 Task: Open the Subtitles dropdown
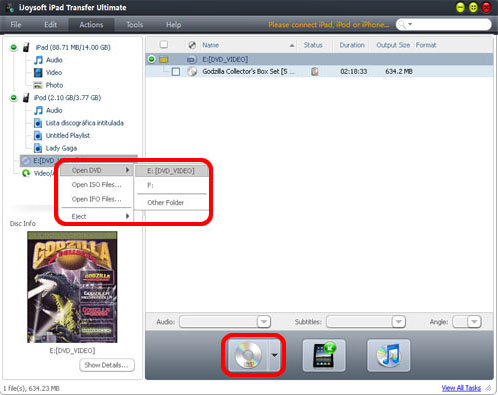click(x=398, y=322)
